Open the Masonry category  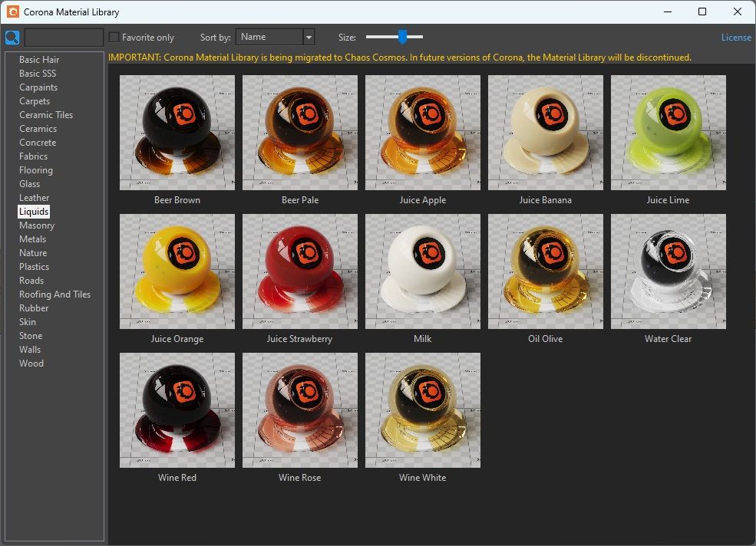(x=37, y=225)
